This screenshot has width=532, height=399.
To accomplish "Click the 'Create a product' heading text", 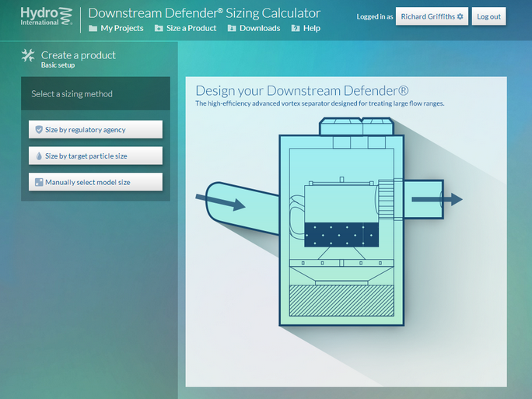I will (x=79, y=55).
